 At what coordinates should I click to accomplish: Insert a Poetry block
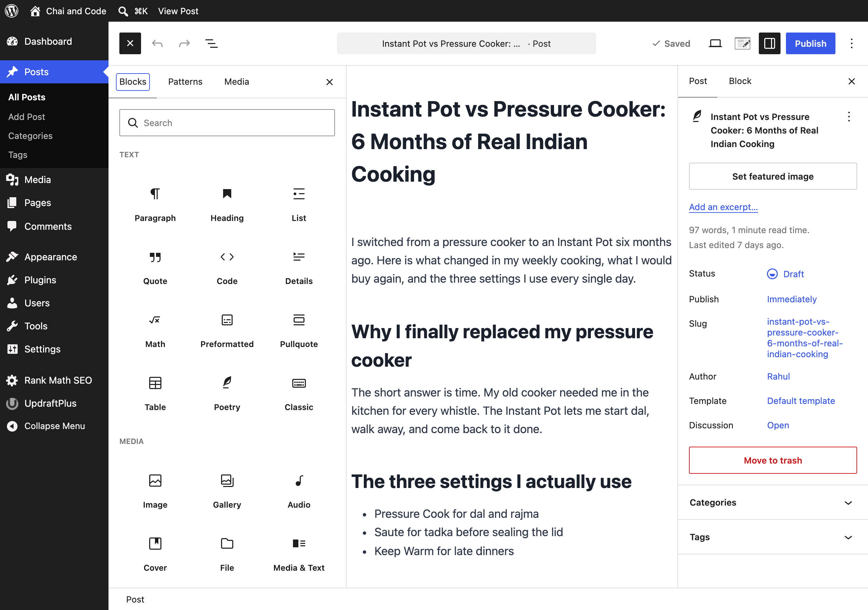click(227, 393)
